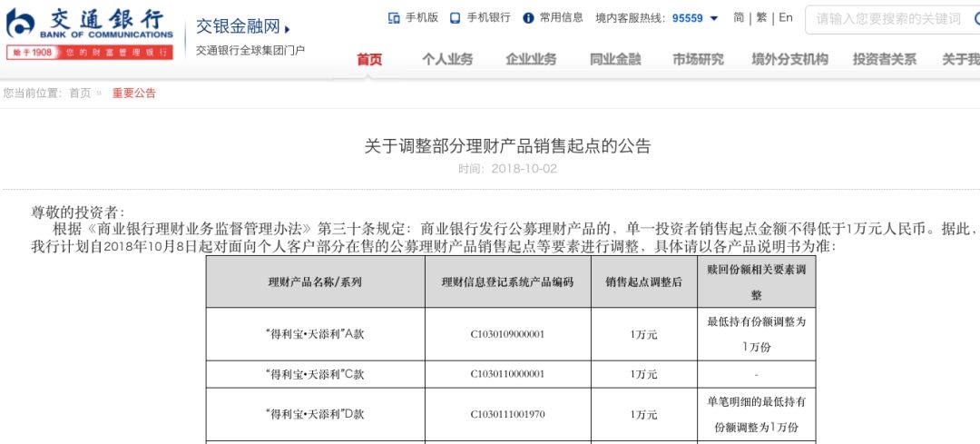Click product code C1030111001970
980x444 pixels.
click(507, 415)
